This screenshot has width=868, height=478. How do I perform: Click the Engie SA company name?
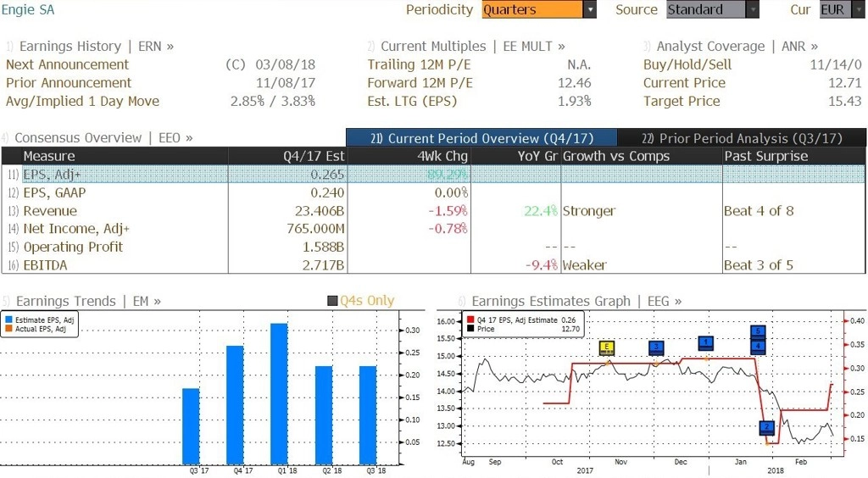click(x=28, y=10)
